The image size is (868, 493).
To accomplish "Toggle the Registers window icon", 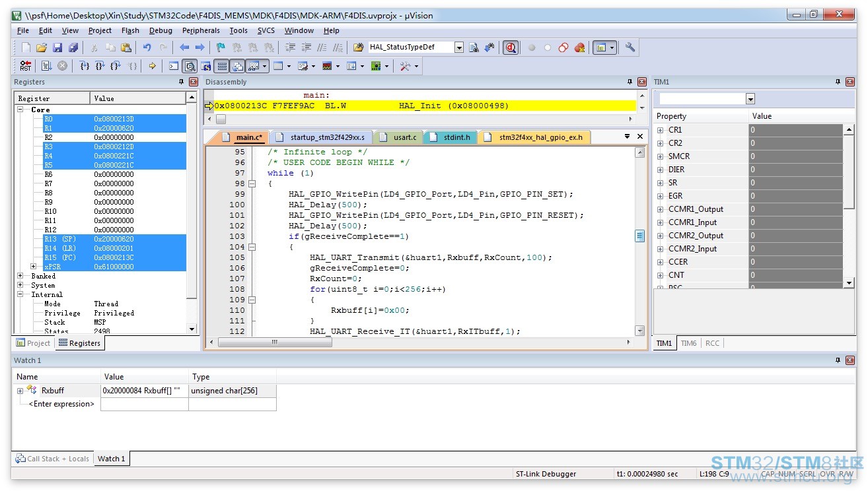I will point(222,66).
